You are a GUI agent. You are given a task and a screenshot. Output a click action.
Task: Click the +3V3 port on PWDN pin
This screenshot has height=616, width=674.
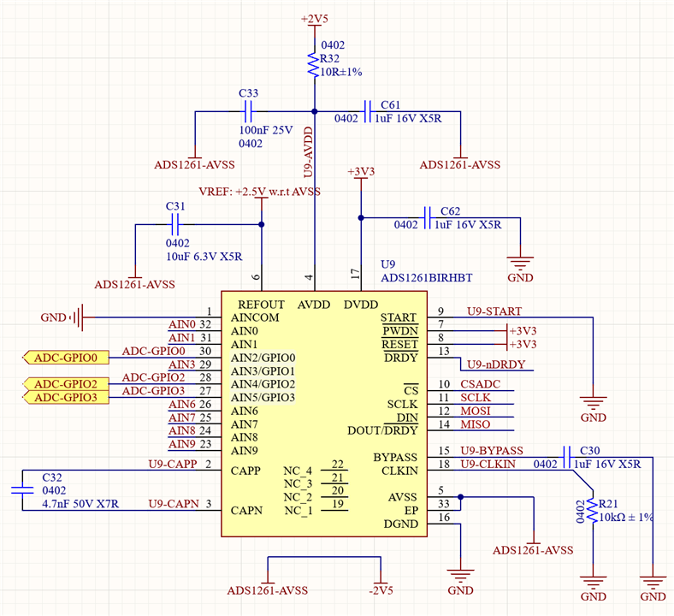coord(522,331)
